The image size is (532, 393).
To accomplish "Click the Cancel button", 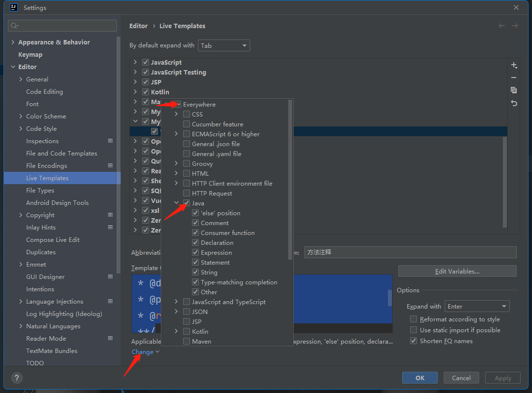I will 461,378.
